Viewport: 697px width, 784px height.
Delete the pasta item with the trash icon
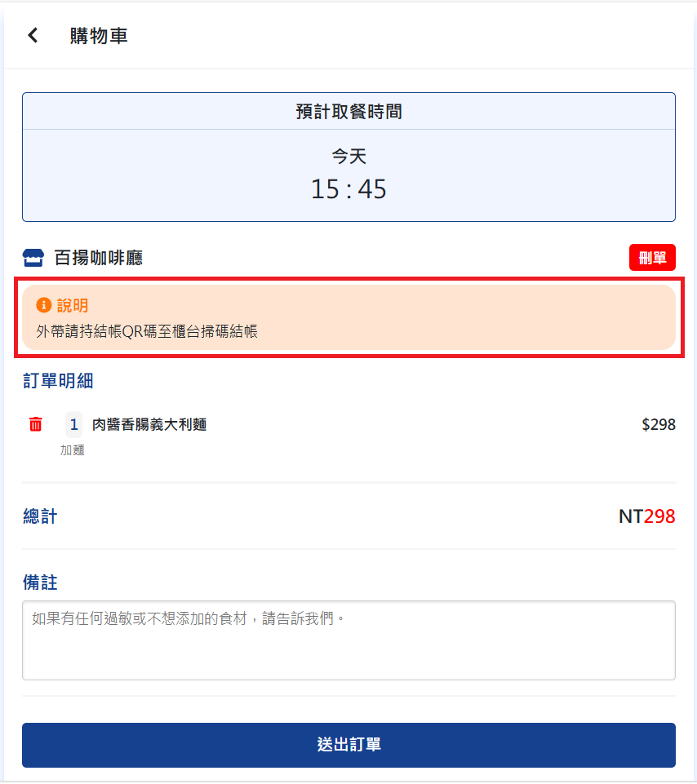point(36,424)
